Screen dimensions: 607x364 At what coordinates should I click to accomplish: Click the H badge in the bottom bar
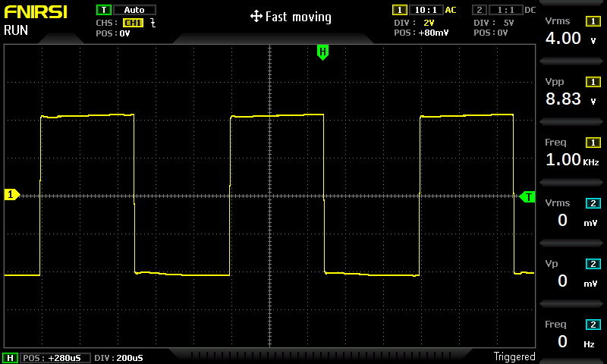(x=10, y=358)
